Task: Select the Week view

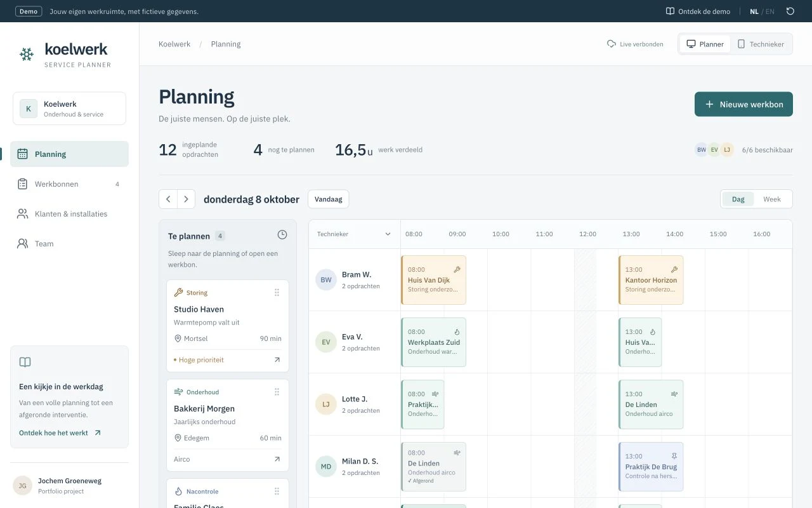Action: pos(772,199)
